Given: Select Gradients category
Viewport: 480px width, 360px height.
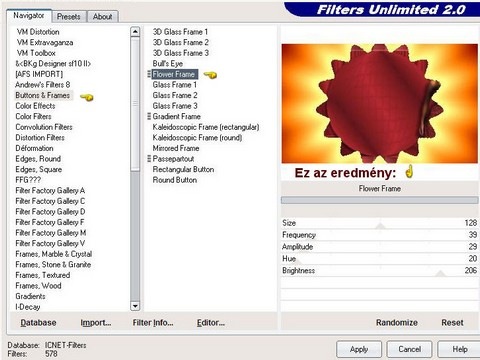Looking at the screenshot, I should coord(30,296).
